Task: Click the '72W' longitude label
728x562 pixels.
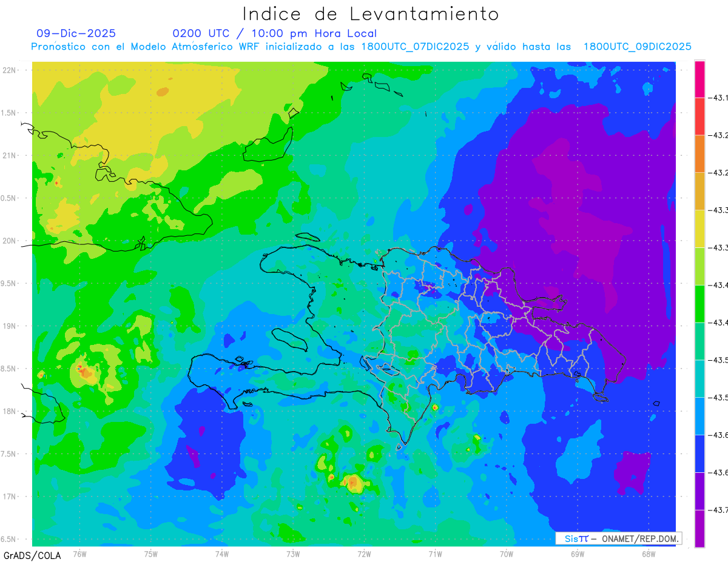Action: pyautogui.click(x=364, y=554)
